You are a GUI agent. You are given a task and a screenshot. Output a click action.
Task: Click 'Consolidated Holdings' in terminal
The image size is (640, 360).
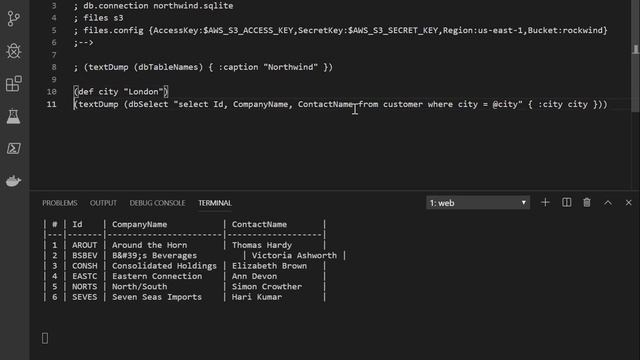coord(164,266)
